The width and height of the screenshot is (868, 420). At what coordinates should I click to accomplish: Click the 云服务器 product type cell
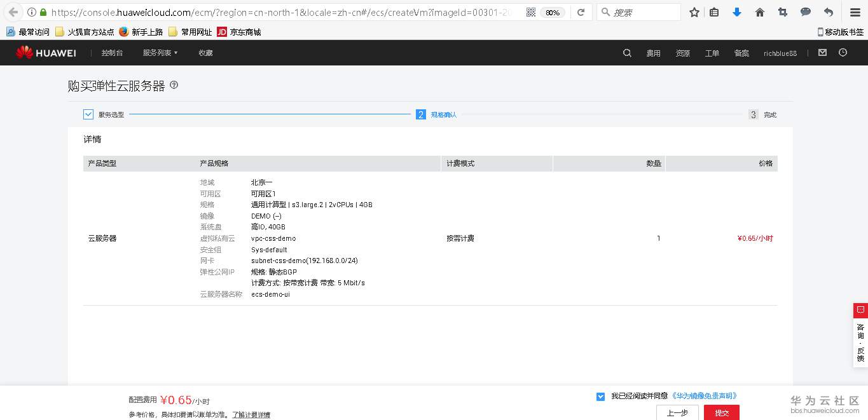tap(102, 238)
